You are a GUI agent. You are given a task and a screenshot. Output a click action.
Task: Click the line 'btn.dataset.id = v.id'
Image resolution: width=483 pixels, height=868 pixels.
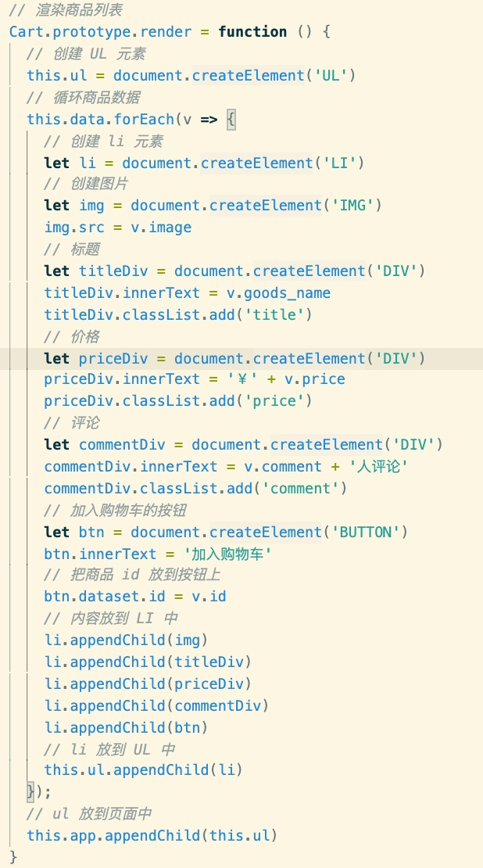coord(135,597)
